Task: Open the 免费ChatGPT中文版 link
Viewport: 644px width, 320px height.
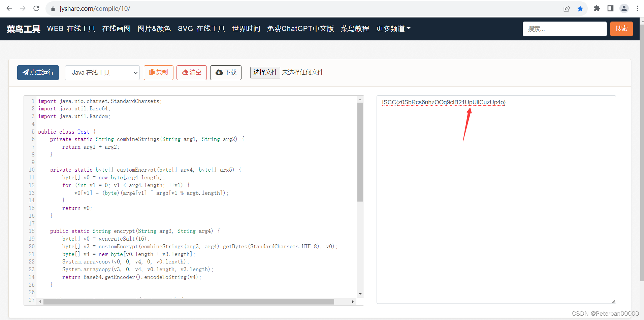Action: [300, 29]
